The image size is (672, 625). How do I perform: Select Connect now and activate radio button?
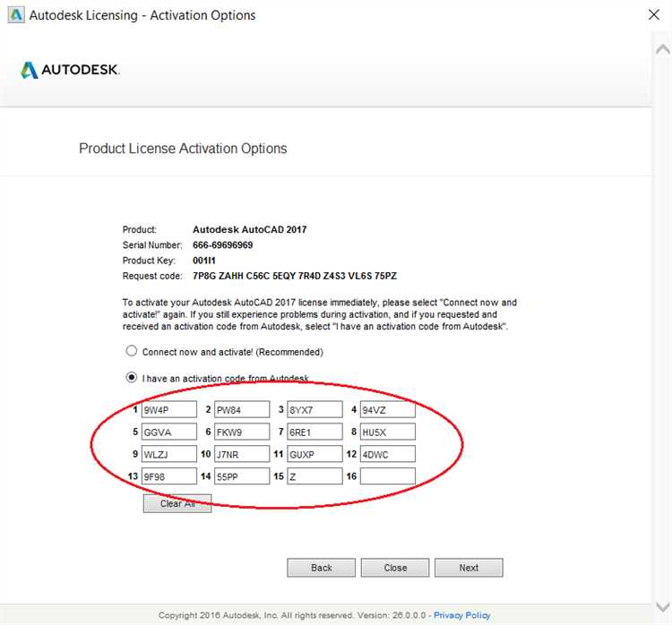pyautogui.click(x=131, y=351)
